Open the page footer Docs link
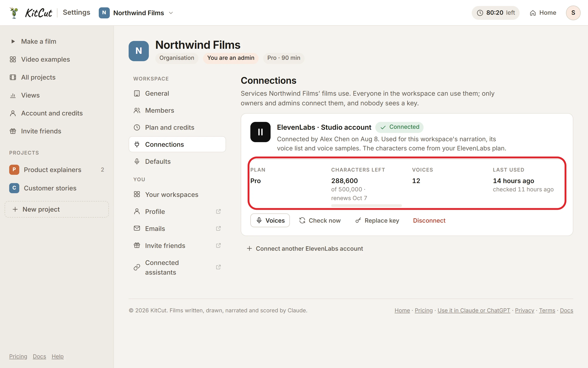This screenshot has height=368, width=588. coord(566,310)
